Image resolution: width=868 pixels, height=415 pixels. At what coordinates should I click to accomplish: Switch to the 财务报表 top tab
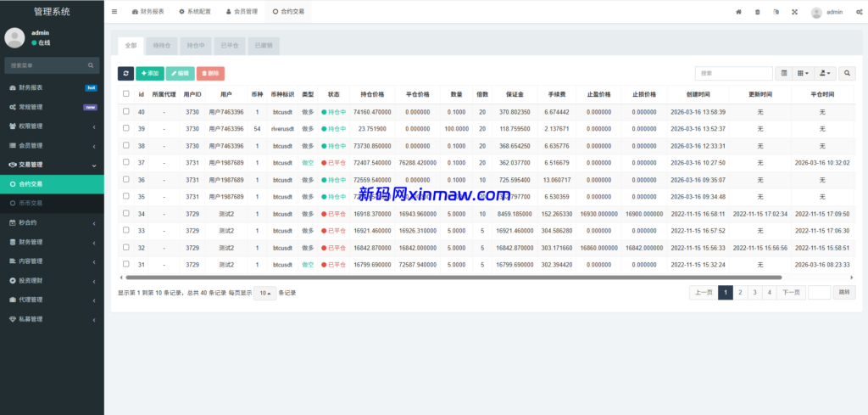pos(147,12)
